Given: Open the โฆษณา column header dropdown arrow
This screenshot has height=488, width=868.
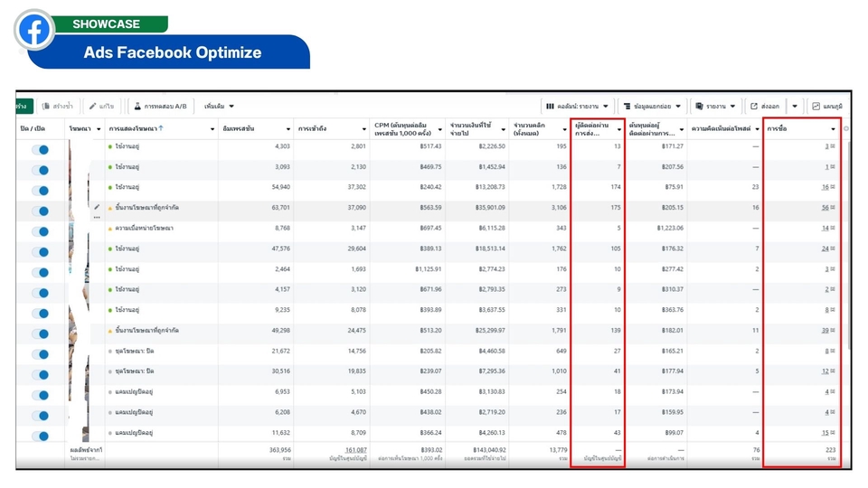Looking at the screenshot, I should (99, 129).
